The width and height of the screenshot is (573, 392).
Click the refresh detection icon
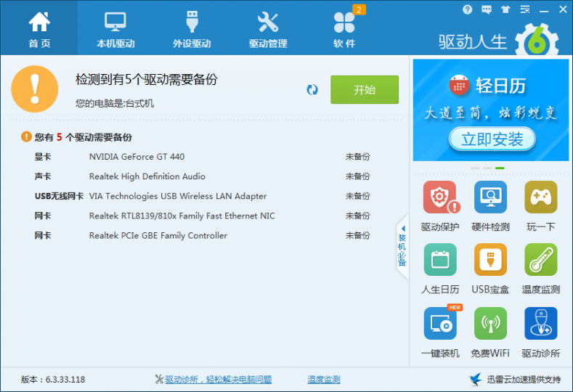[x=312, y=89]
